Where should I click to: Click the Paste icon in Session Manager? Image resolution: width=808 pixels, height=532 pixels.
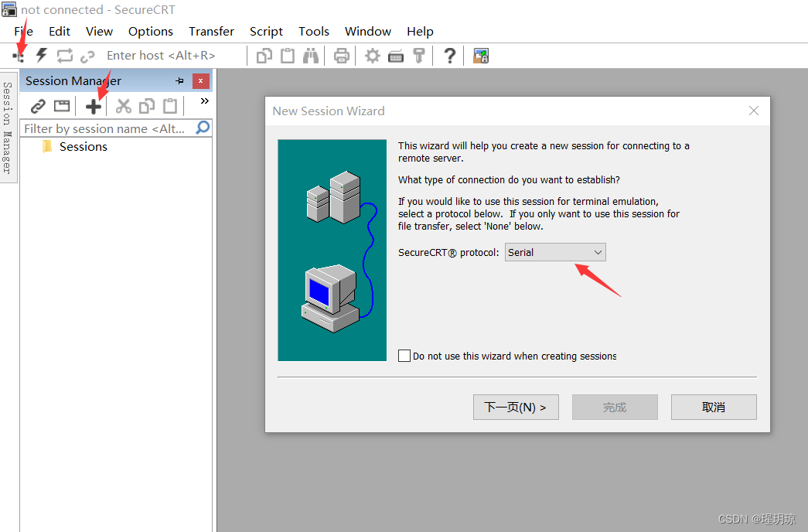click(170, 106)
